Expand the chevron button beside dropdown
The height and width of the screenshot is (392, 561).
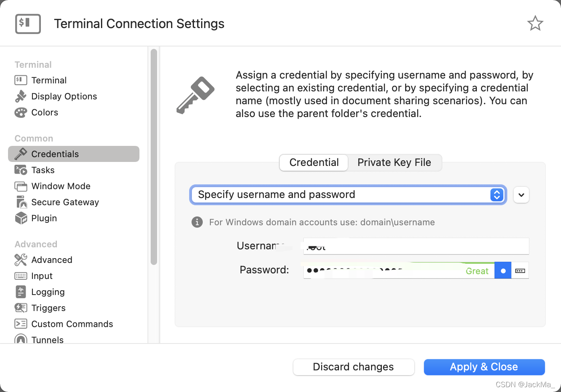click(x=521, y=195)
